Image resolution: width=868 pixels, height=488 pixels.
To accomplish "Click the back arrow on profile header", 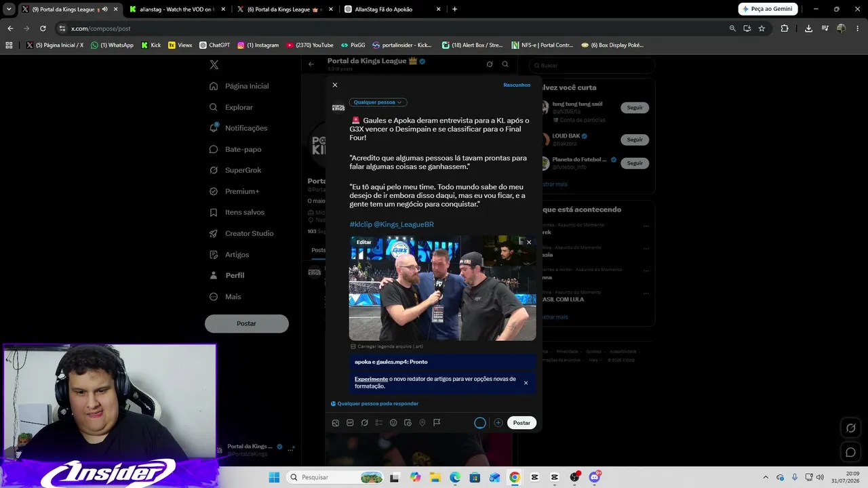I will (311, 64).
